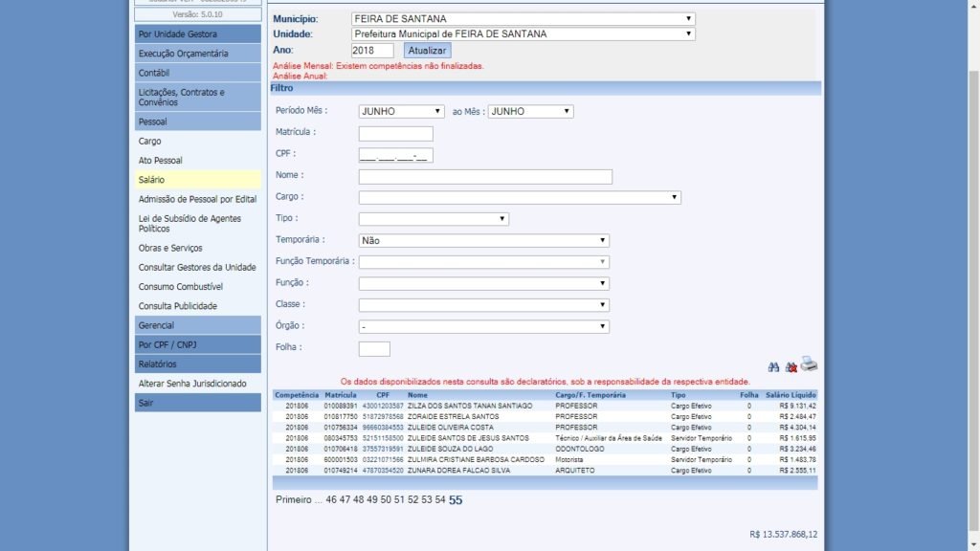Select Execução Orçamentária in the sidebar
Image resolution: width=980 pixels, height=551 pixels.
point(198,54)
